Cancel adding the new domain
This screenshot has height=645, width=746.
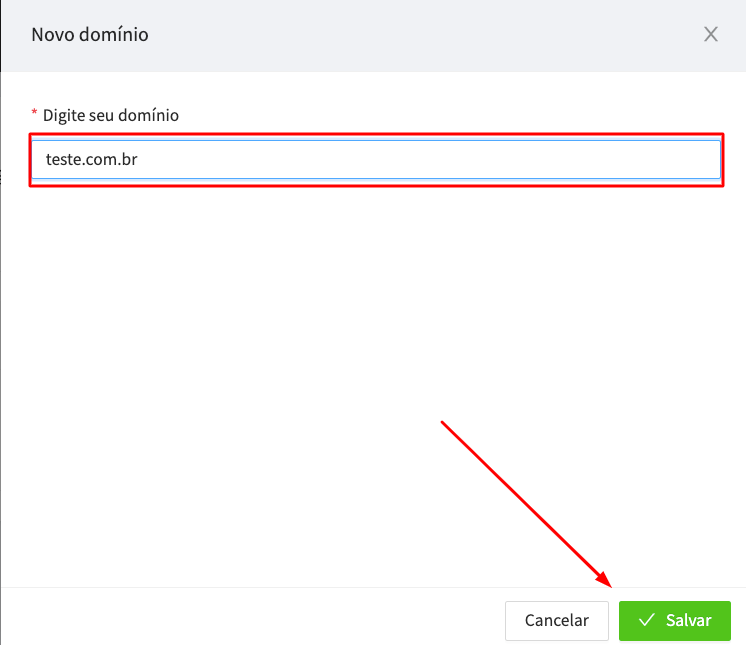point(557,620)
